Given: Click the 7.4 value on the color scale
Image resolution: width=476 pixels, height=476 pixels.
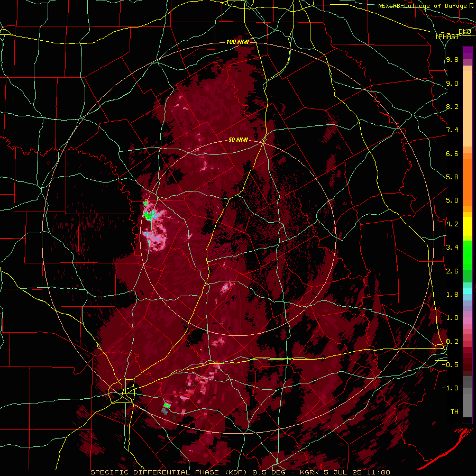Looking at the screenshot, I should pyautogui.click(x=452, y=130).
